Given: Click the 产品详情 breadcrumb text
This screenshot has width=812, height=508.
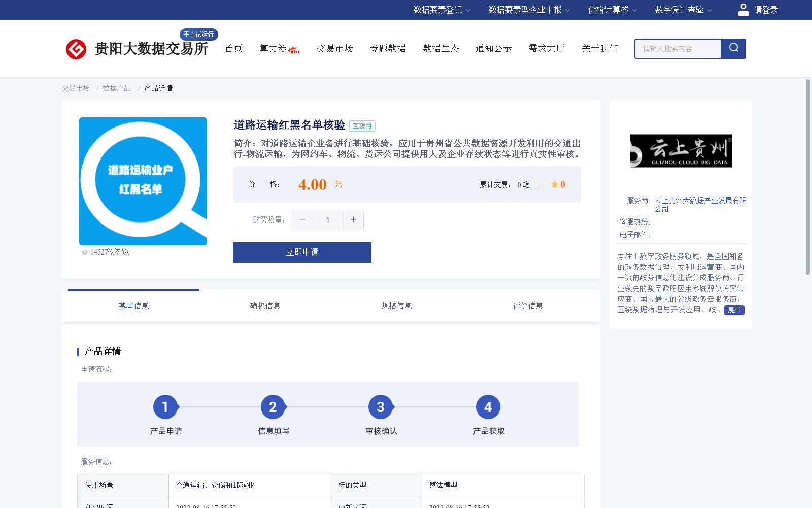Looking at the screenshot, I should [x=158, y=88].
